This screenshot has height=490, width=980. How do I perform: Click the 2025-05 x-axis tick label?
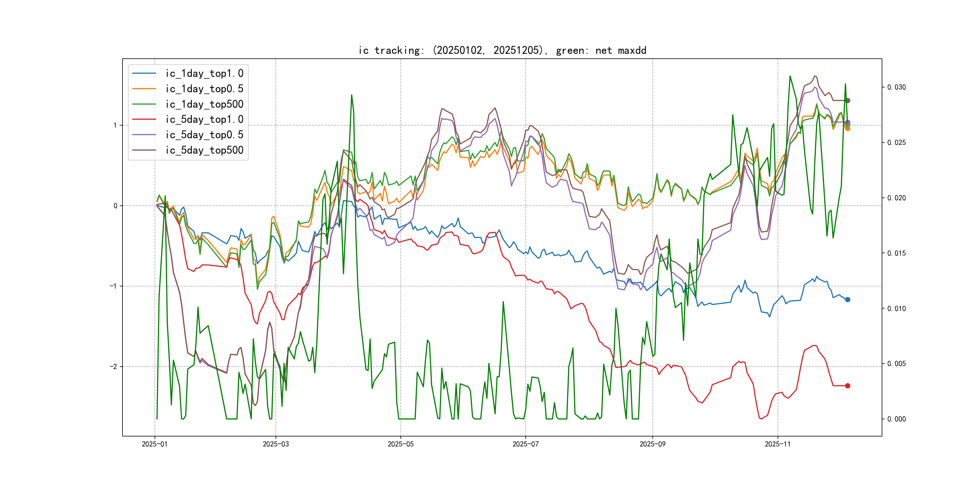coord(400,444)
